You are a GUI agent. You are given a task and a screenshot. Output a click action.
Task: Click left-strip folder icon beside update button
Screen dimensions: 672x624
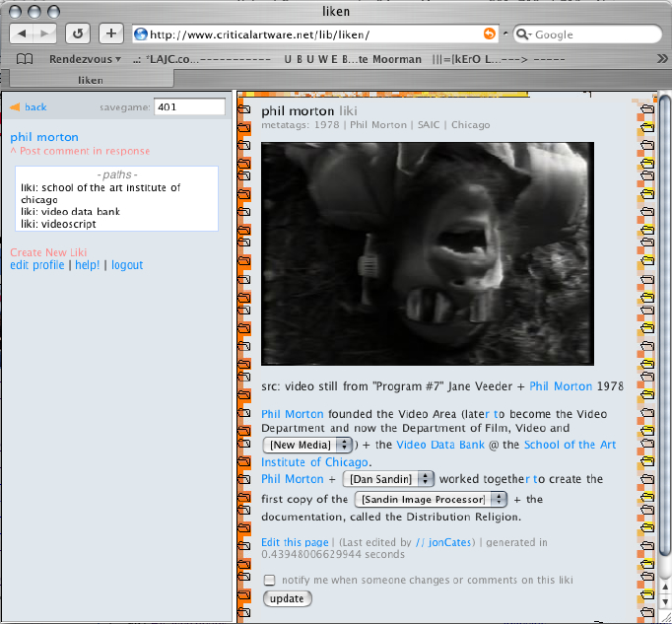click(243, 594)
